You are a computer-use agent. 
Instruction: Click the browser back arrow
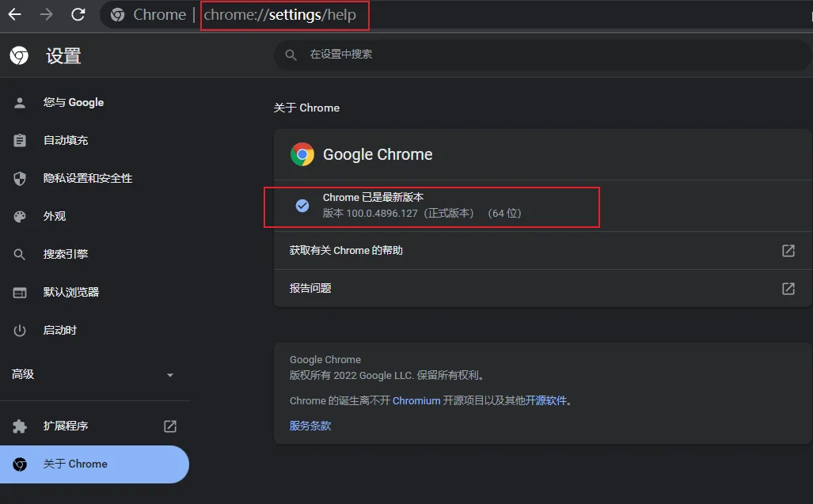(x=14, y=14)
